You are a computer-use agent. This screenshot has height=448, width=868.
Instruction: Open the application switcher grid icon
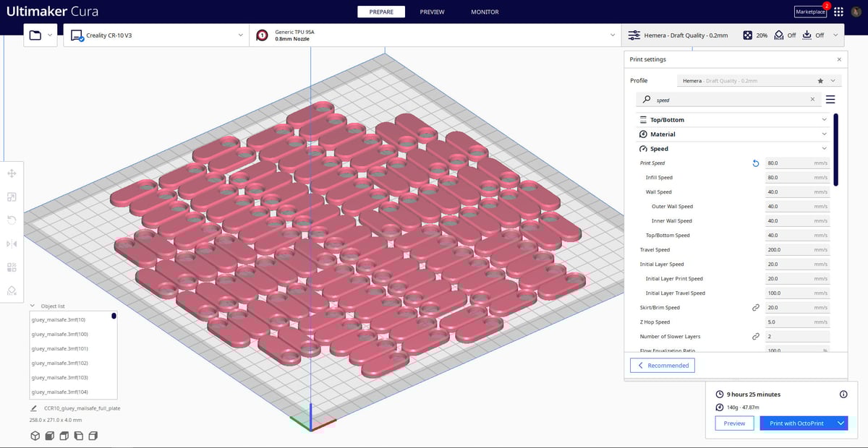[838, 12]
